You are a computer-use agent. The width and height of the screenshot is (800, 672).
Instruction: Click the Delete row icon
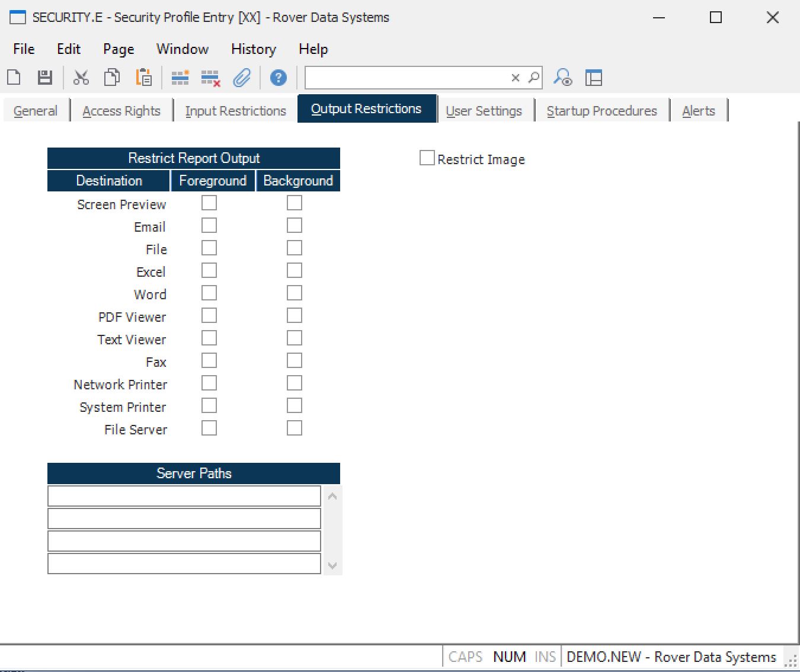coord(210,78)
